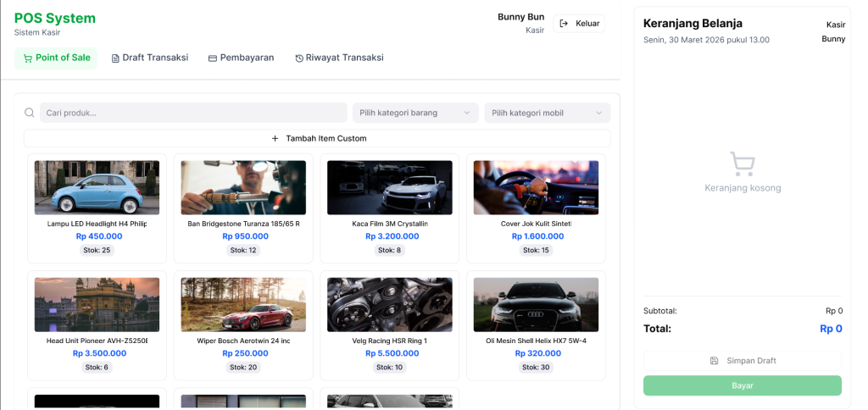Go to the Pembayaran tab
The image size is (868, 410).
(241, 58)
